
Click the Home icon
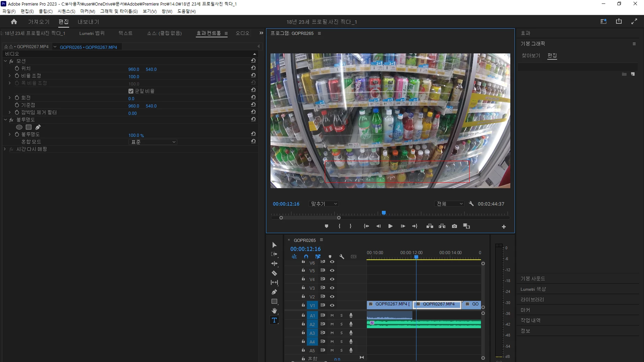(14, 22)
